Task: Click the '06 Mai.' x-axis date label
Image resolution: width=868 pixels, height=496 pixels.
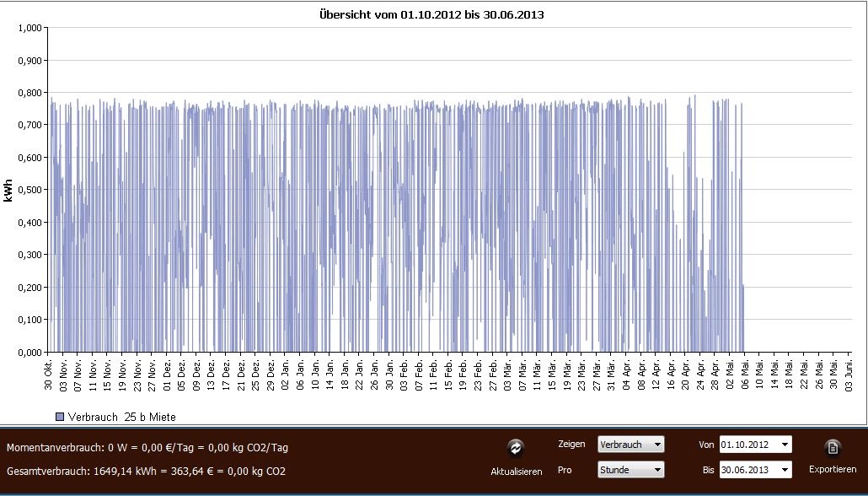Action: pyautogui.click(x=744, y=373)
